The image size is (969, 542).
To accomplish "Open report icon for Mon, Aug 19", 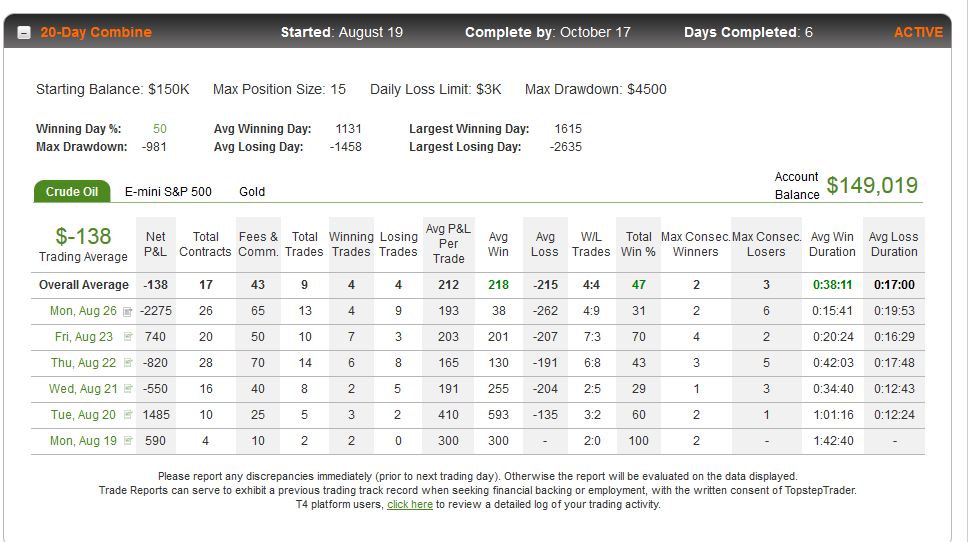I will click(x=128, y=441).
